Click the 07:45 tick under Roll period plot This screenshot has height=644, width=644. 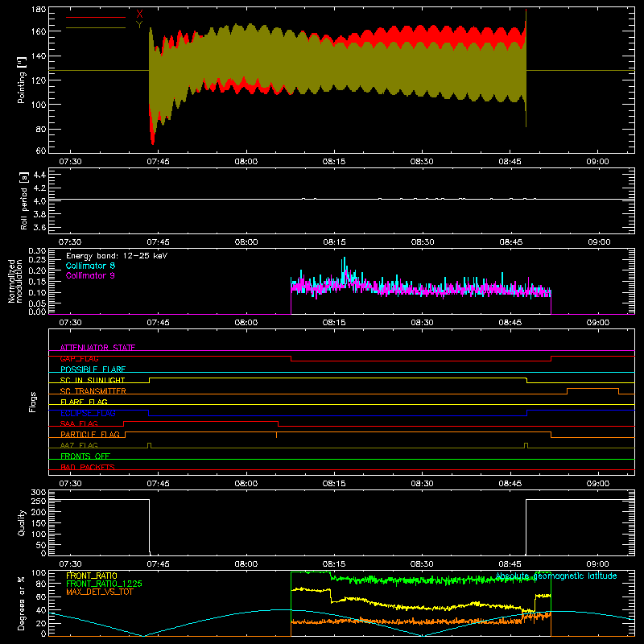(x=158, y=242)
